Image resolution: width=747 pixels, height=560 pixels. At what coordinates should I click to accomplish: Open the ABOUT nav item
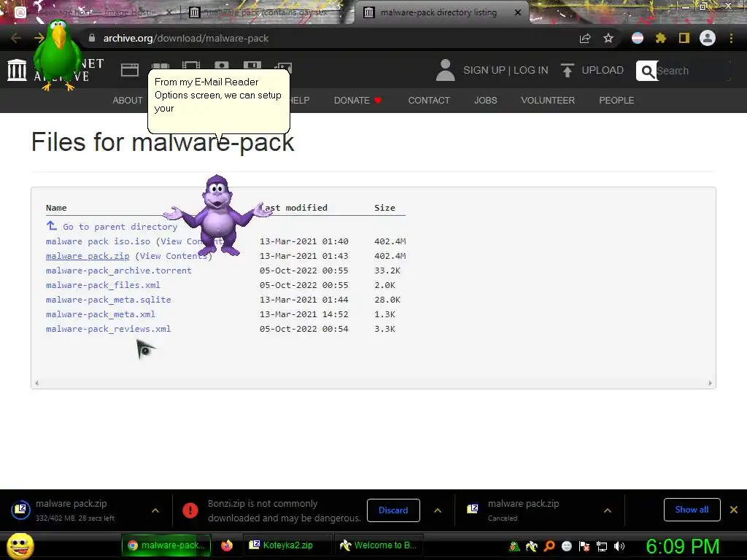click(127, 101)
